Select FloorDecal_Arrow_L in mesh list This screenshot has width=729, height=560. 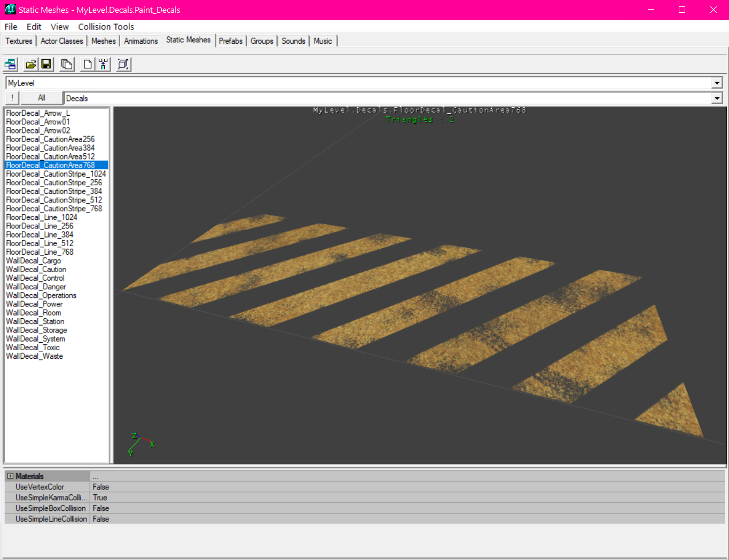[38, 113]
